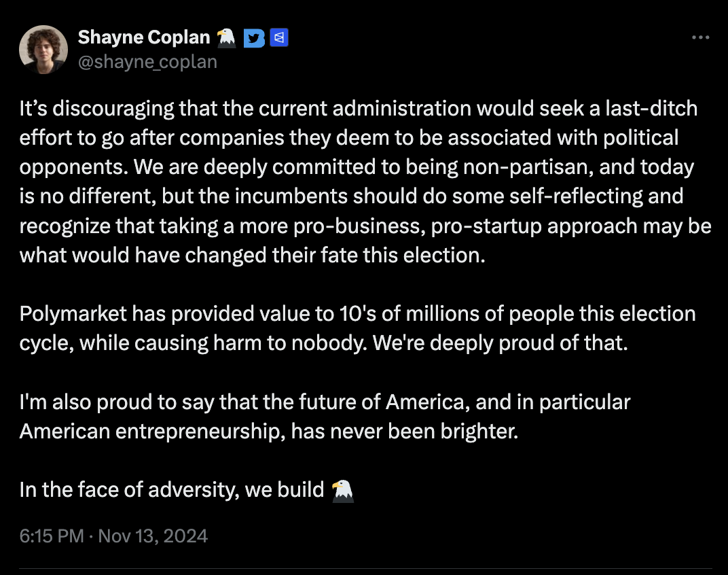Click the phrase 'pro-business, pro-startup approach'
The image size is (728, 575).
[x=465, y=226]
